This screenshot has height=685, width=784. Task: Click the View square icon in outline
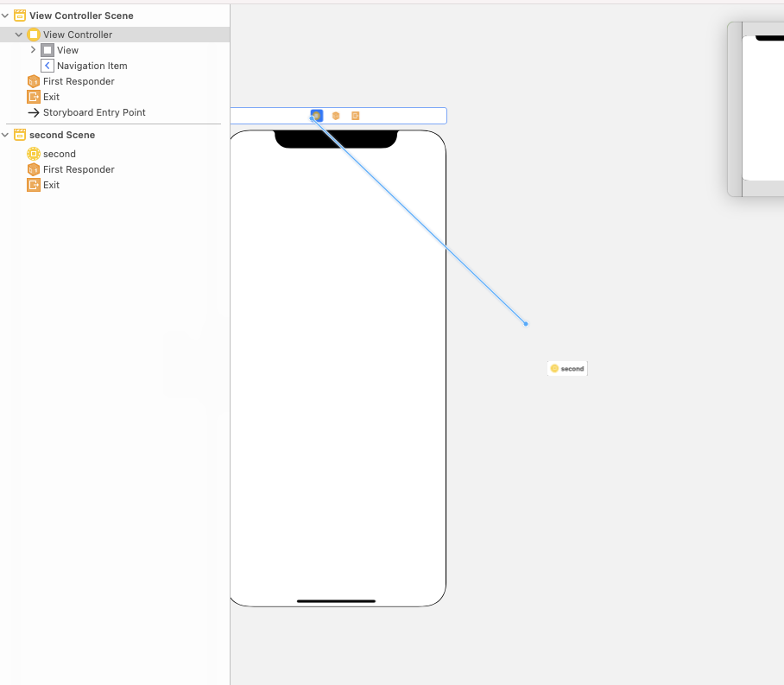pyautogui.click(x=47, y=50)
